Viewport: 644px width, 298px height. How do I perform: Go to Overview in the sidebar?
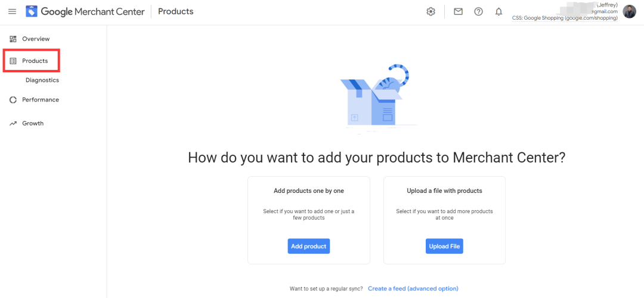[x=36, y=39]
